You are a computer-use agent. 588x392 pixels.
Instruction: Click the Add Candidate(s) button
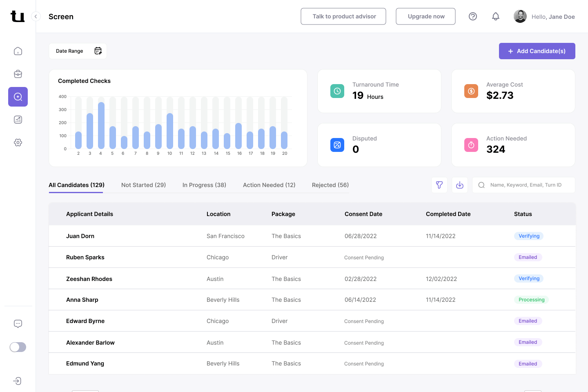[537, 51]
